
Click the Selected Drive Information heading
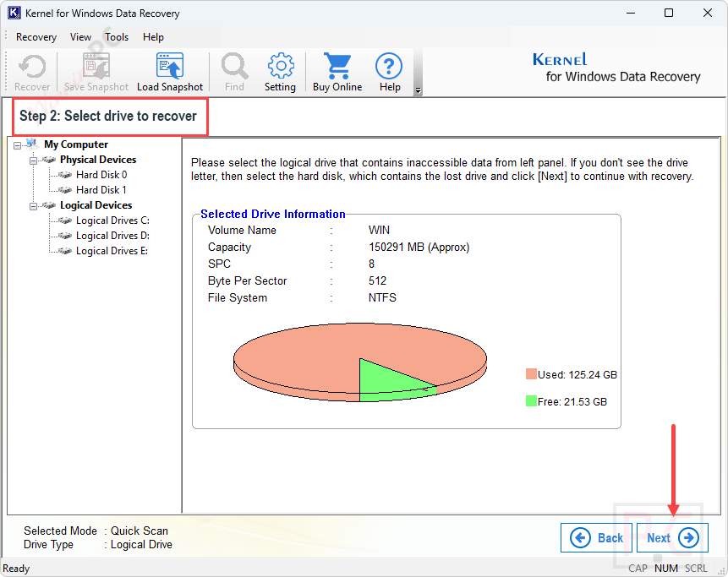(x=273, y=214)
